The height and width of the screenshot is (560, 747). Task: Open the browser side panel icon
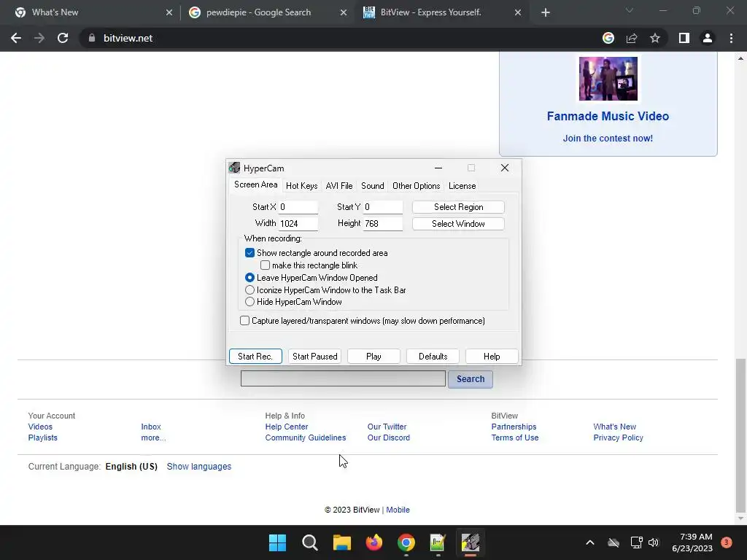click(x=684, y=38)
